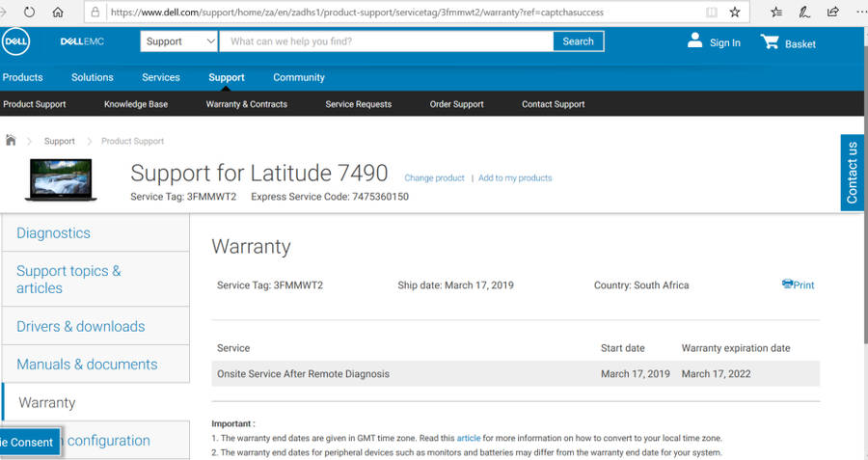Click the Change product link
Viewport: 868px width, 460px height.
434,178
